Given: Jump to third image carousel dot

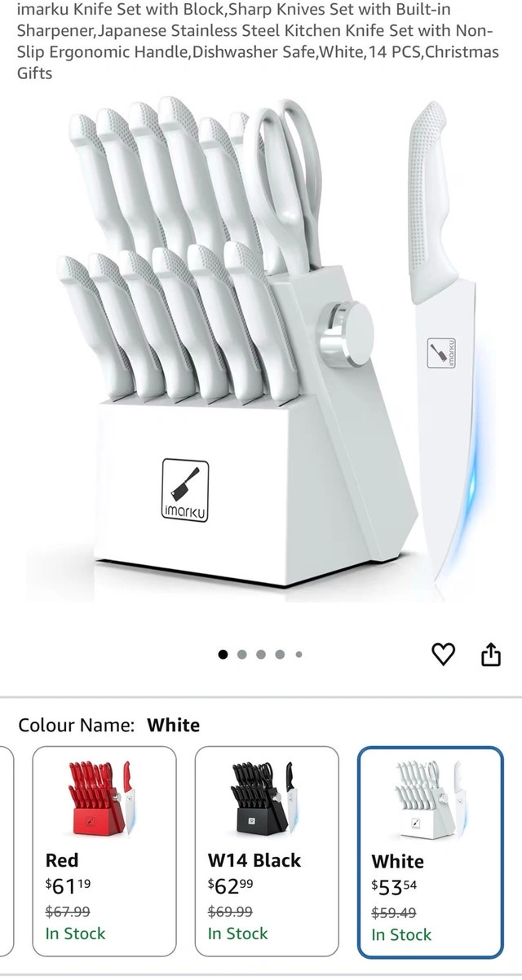Looking at the screenshot, I should click(x=261, y=654).
